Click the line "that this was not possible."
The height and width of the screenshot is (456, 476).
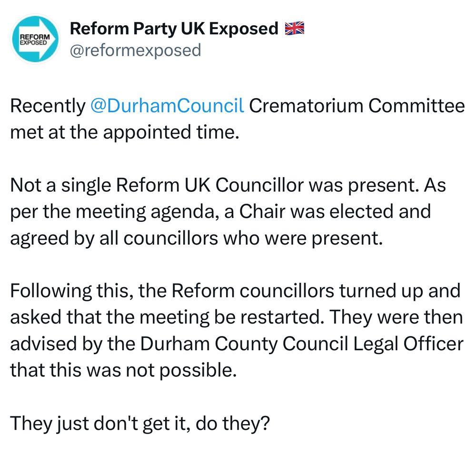(123, 370)
